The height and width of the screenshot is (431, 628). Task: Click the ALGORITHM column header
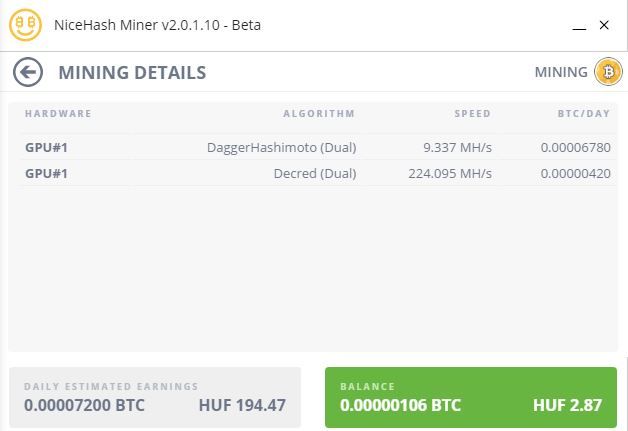pyautogui.click(x=318, y=114)
